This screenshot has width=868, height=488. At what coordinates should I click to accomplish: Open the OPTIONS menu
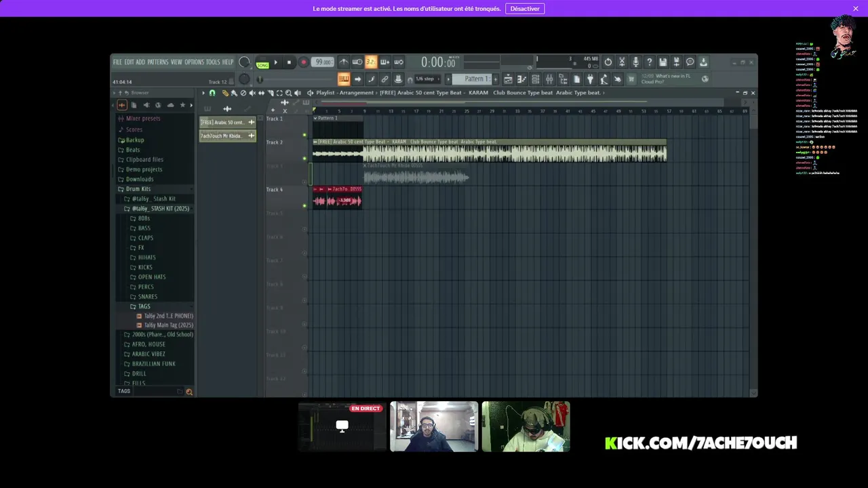[x=194, y=62]
